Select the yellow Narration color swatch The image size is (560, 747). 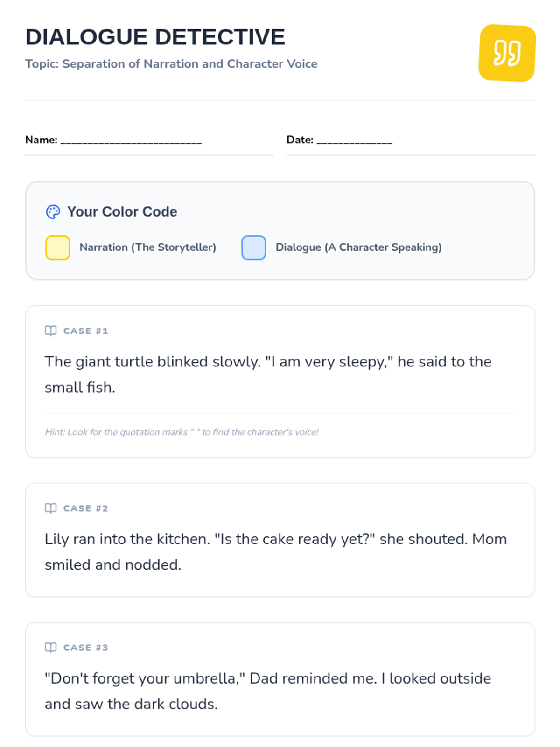coord(58,247)
